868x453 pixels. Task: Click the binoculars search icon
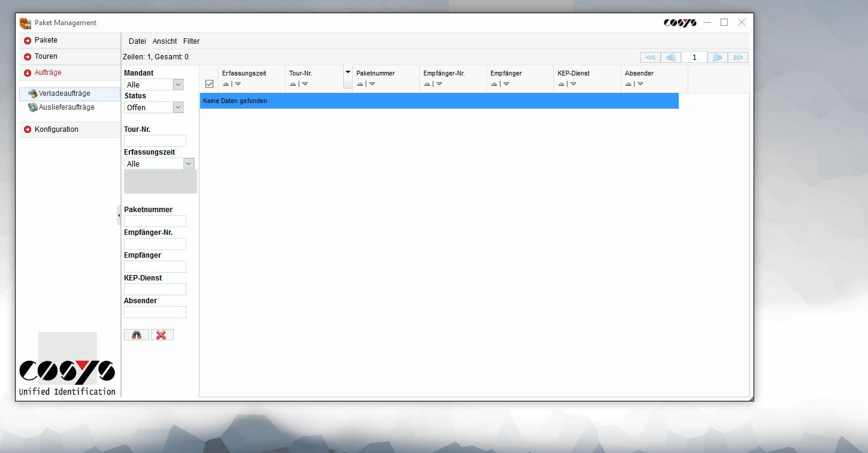coord(136,334)
